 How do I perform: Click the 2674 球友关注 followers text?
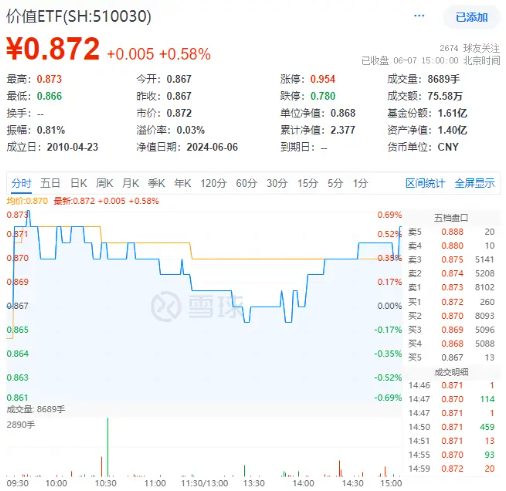tap(469, 48)
